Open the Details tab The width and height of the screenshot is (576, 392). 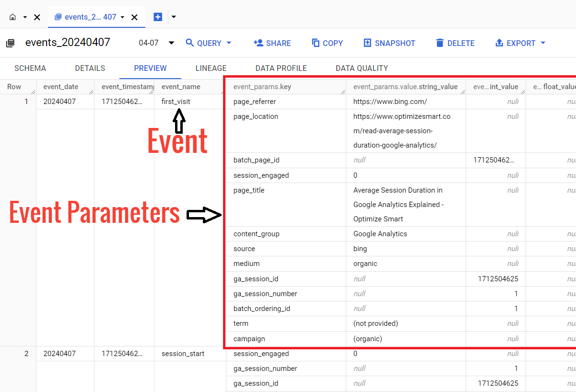(90, 68)
